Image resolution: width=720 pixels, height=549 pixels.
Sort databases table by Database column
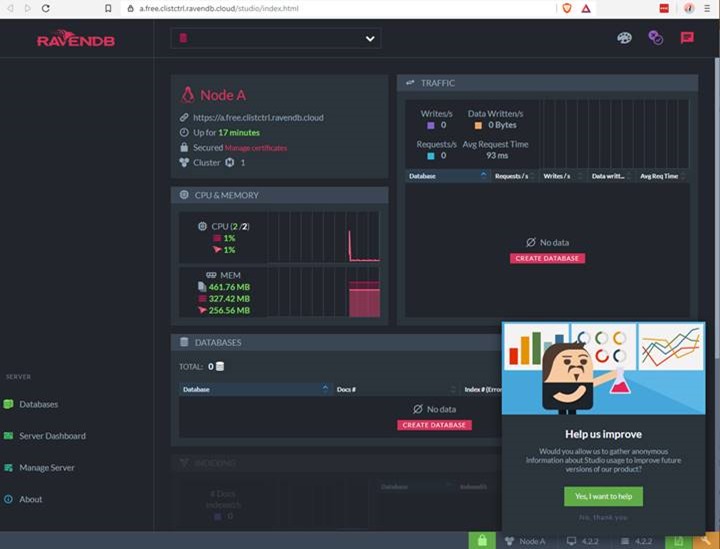click(x=255, y=389)
